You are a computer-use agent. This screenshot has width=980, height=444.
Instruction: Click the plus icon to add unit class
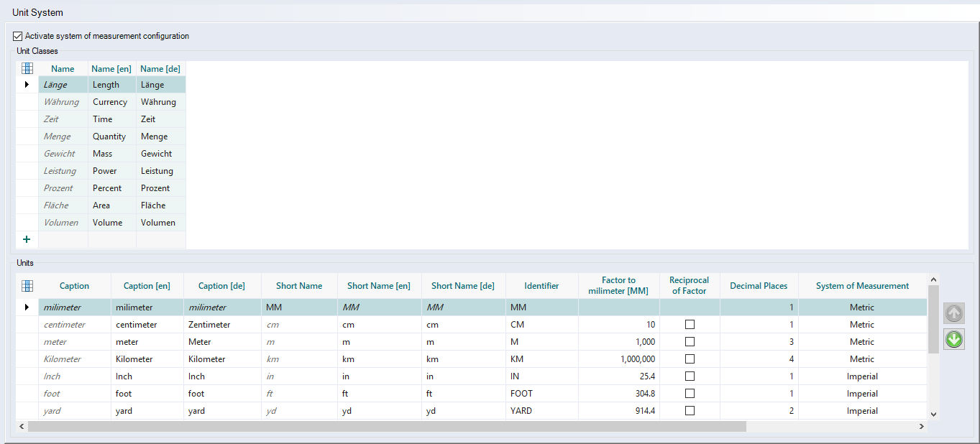27,239
